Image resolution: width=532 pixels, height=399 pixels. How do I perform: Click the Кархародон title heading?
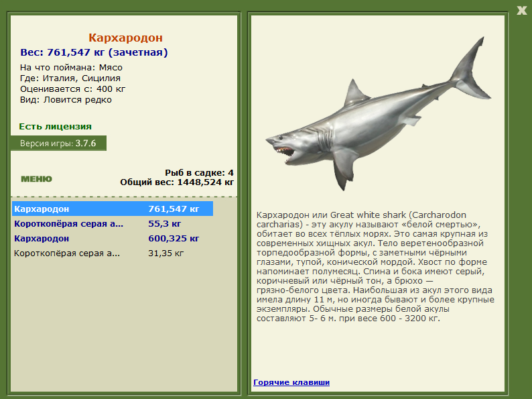tap(125, 38)
